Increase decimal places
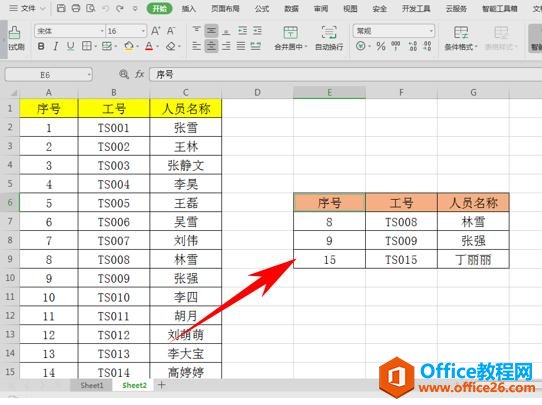Image resolution: width=542 pixels, height=405 pixels. point(412,46)
